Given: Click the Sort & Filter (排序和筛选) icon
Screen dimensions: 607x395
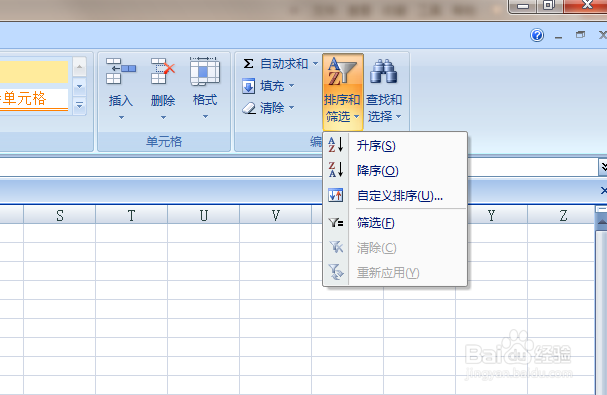Looking at the screenshot, I should tap(342, 71).
